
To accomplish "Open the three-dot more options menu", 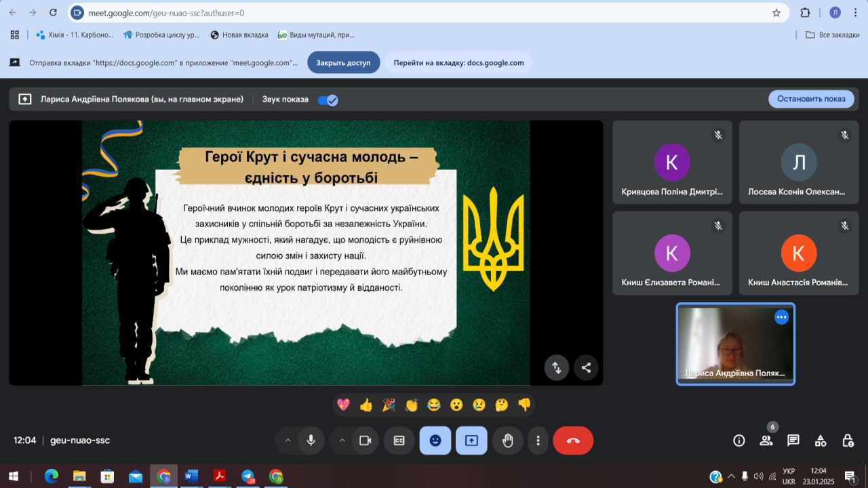I will [538, 441].
